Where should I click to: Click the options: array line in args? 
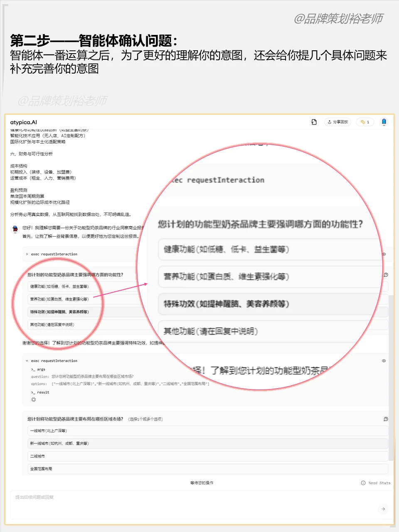coord(120,384)
